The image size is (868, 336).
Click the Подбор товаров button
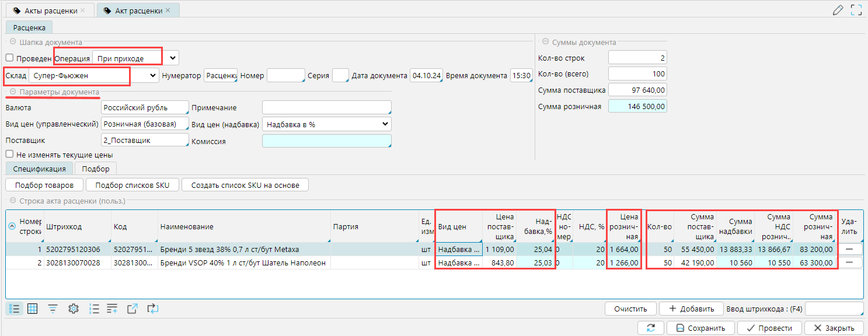[x=44, y=185]
